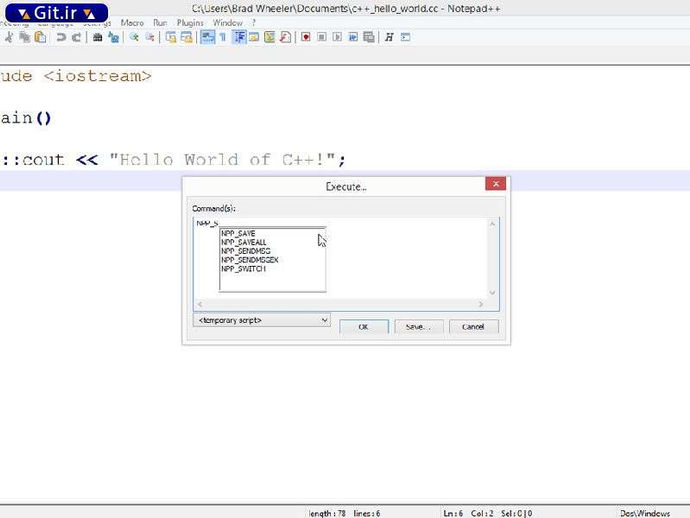Click the Stop Recording macro icon

[x=322, y=37]
